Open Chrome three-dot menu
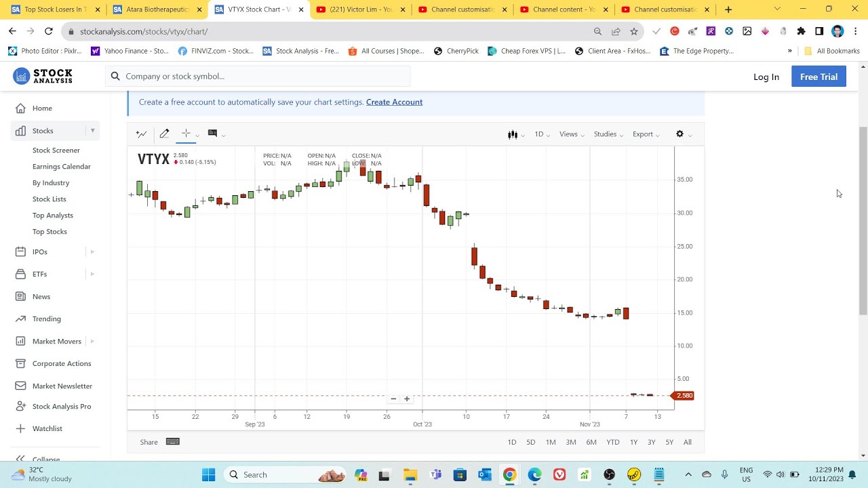868x488 pixels. tap(856, 31)
